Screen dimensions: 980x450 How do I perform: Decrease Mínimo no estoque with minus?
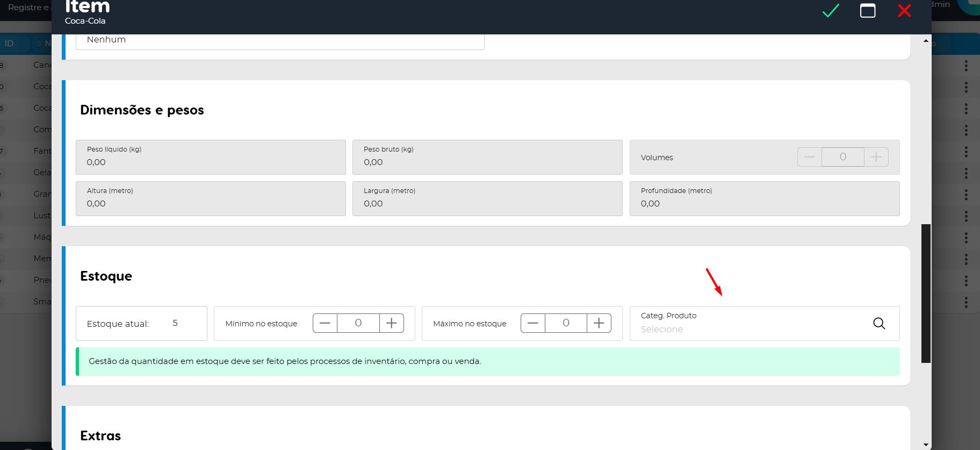pyautogui.click(x=325, y=323)
